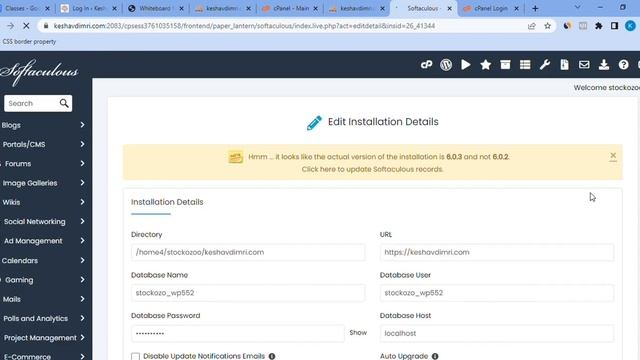The width and height of the screenshot is (640, 360).
Task: Stop loading the page
Action: 26,26
